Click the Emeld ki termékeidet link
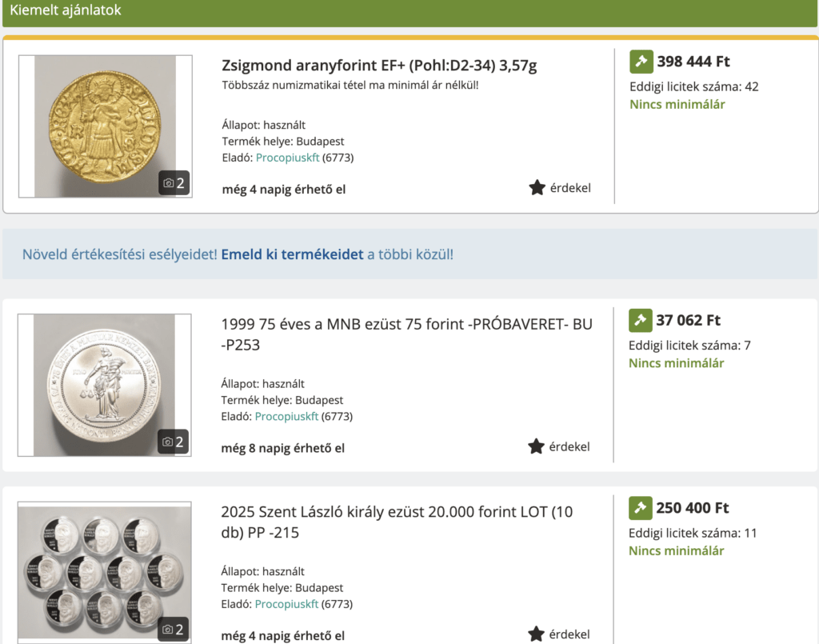The width and height of the screenshot is (819, 644). click(292, 254)
